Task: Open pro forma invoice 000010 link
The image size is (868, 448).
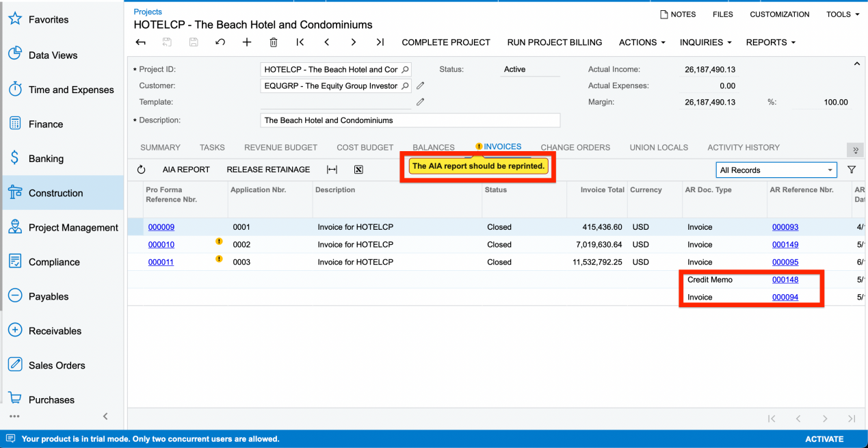Action: pyautogui.click(x=161, y=245)
